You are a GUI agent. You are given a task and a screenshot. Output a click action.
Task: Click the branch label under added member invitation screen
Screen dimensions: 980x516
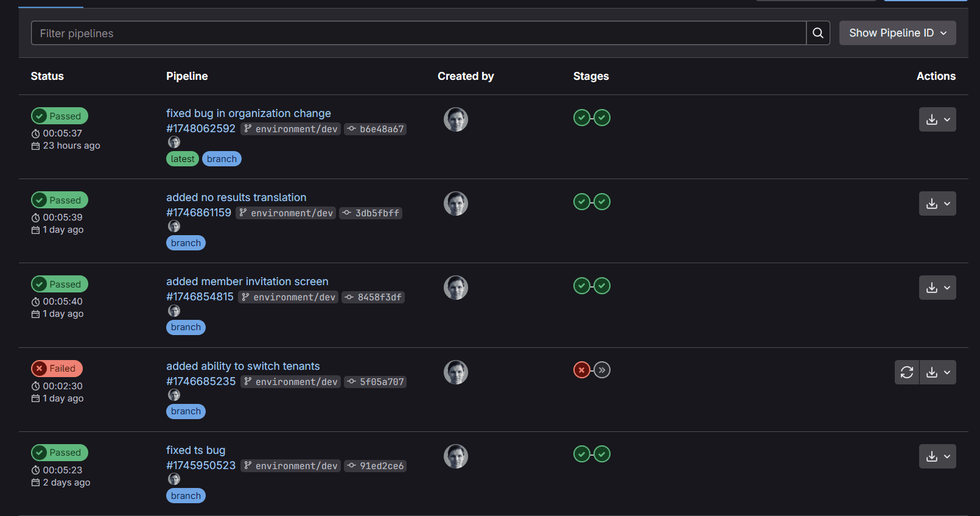point(186,327)
